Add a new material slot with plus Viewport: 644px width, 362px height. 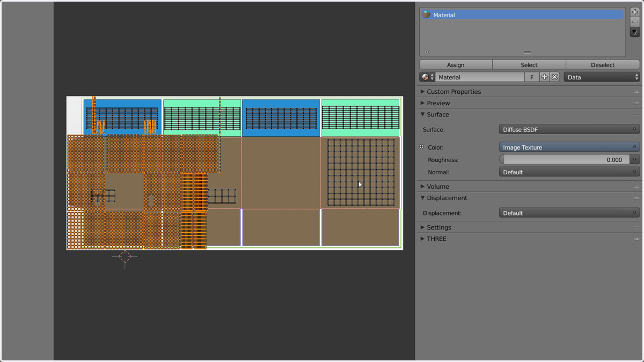pos(635,12)
